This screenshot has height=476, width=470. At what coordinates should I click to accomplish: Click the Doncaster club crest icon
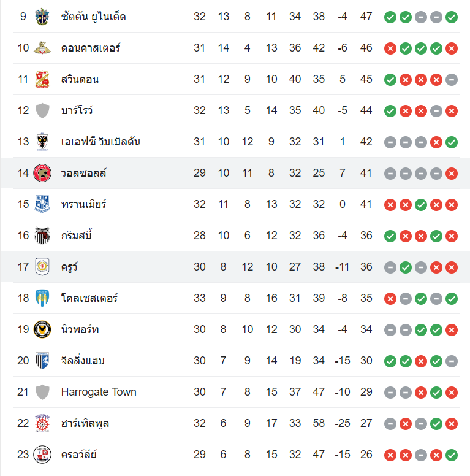point(42,48)
